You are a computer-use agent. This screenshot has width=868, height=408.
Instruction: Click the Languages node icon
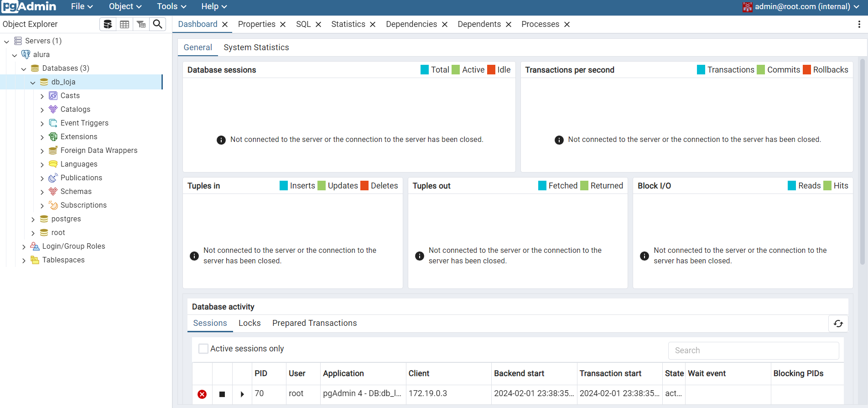53,164
